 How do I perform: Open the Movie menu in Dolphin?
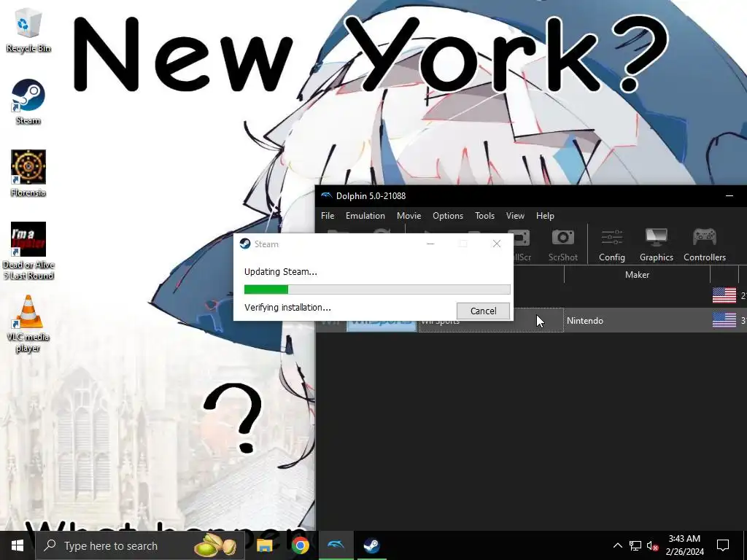click(x=409, y=216)
